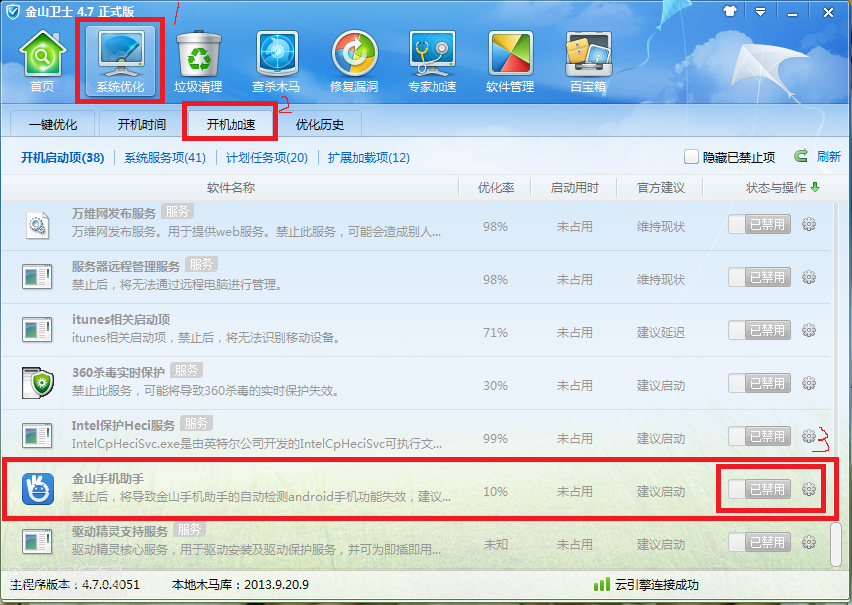The image size is (852, 605).
Task: Sort by 状态与操作 column arrow
Action: tap(815, 187)
